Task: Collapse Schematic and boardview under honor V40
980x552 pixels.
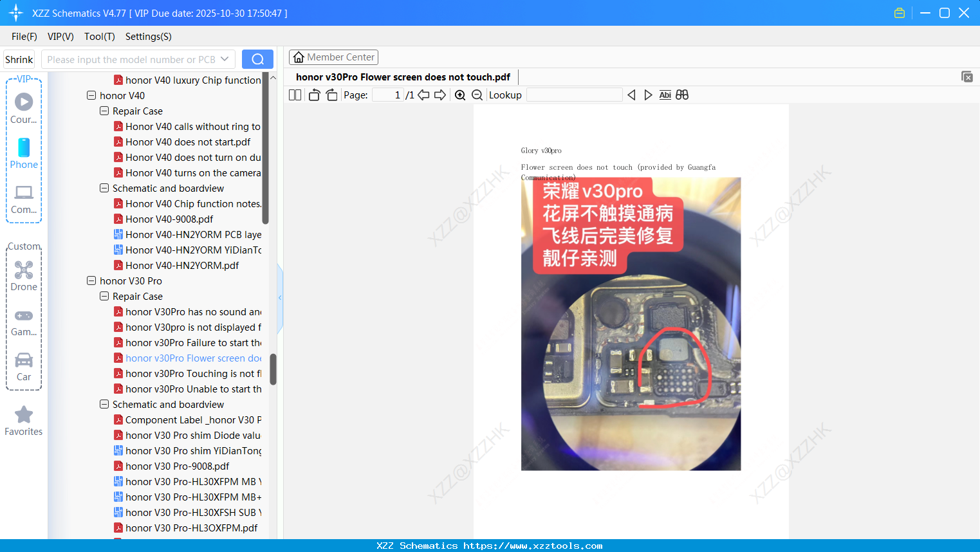Action: point(104,188)
